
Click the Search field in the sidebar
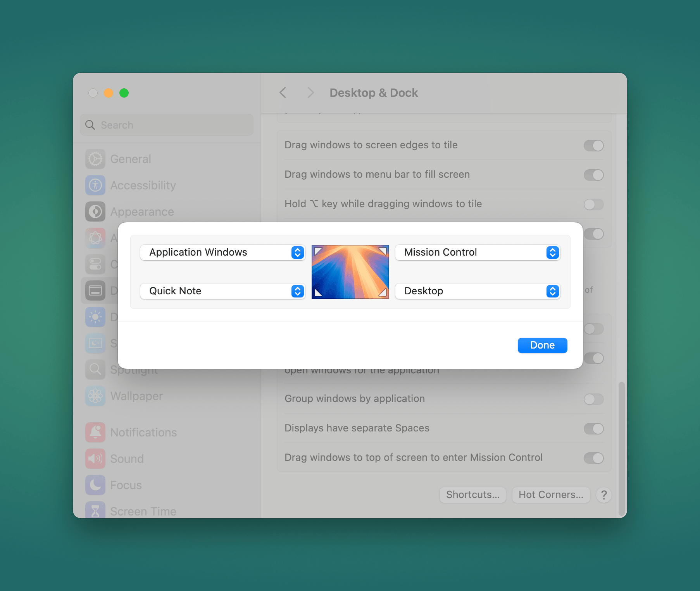(167, 125)
